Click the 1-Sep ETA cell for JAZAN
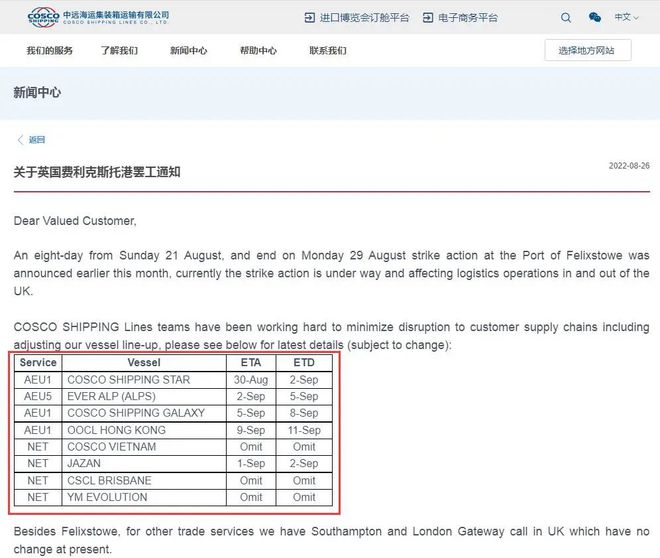Viewport: 660px width, 558px height. click(x=251, y=464)
